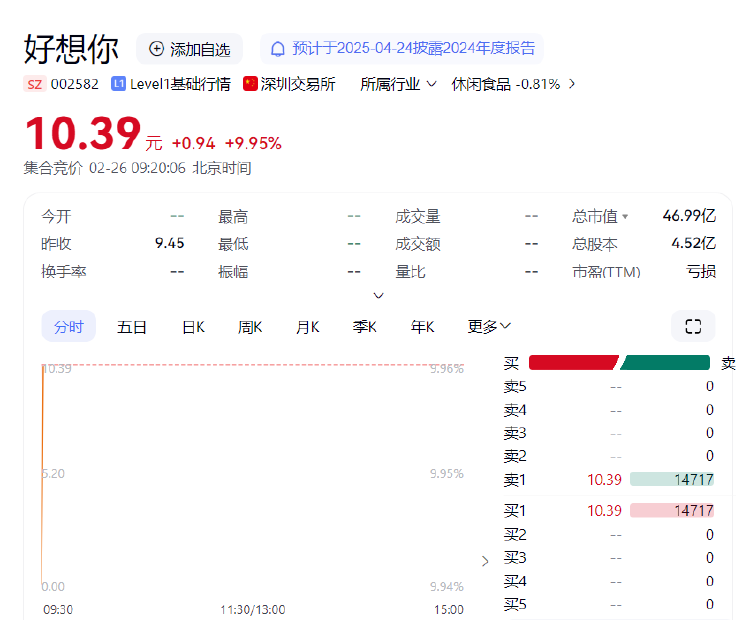Select the 分时 tab
The height and width of the screenshot is (620, 750).
pos(68,327)
